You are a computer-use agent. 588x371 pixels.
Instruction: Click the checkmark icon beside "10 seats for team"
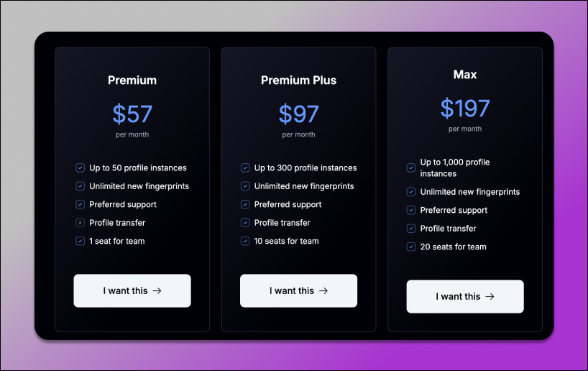(245, 241)
